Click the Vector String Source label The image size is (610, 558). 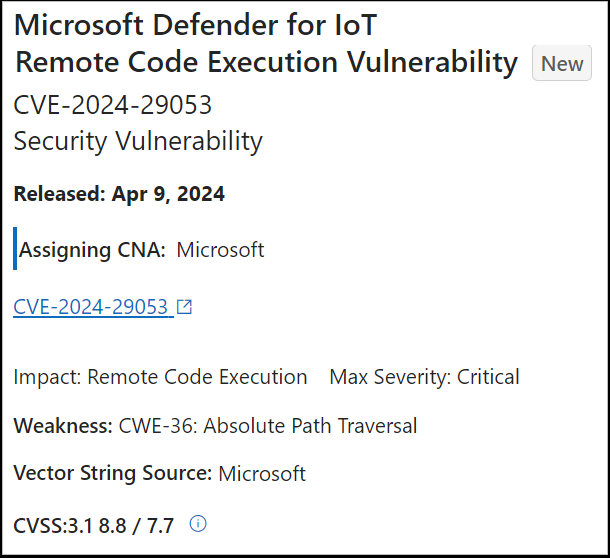[x=113, y=473]
